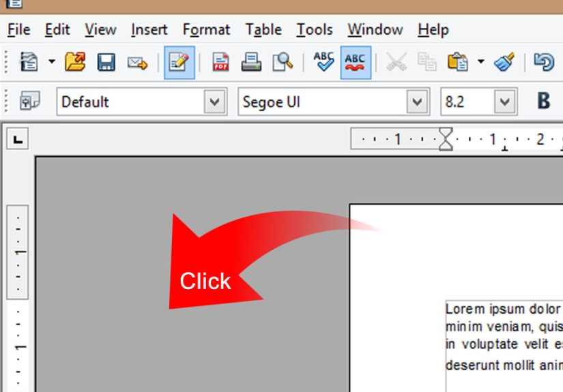The height and width of the screenshot is (392, 563).
Task: Expand the Paste dropdown arrow
Action: click(481, 61)
